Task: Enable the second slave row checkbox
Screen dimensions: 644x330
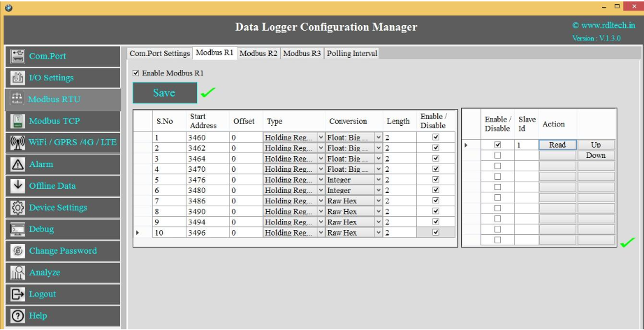Action: coord(497,155)
